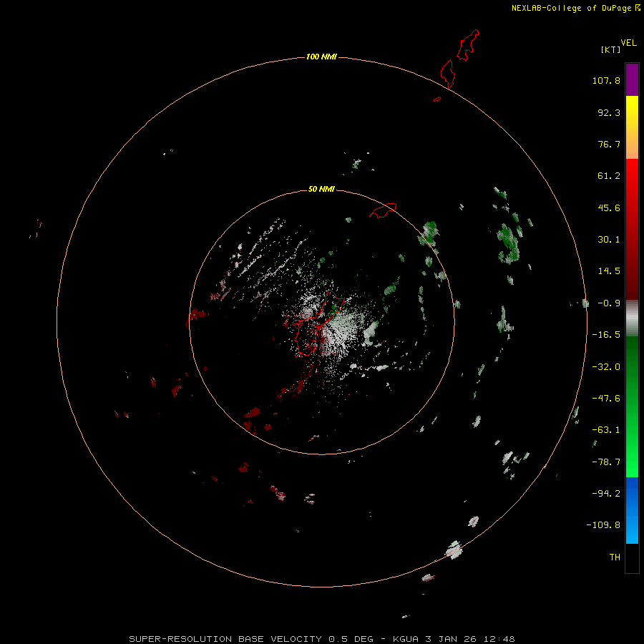
Task: Pick the red segment of the velocity scale
Action: (632, 229)
